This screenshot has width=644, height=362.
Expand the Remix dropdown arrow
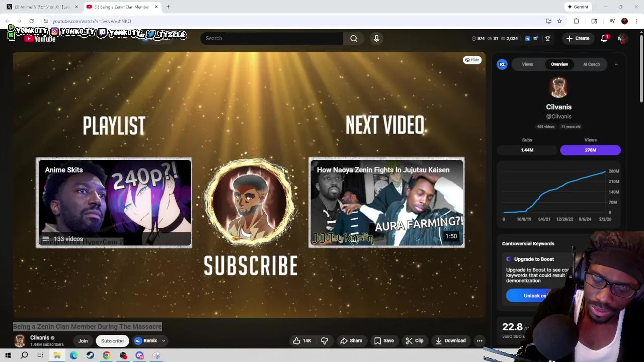point(164,341)
